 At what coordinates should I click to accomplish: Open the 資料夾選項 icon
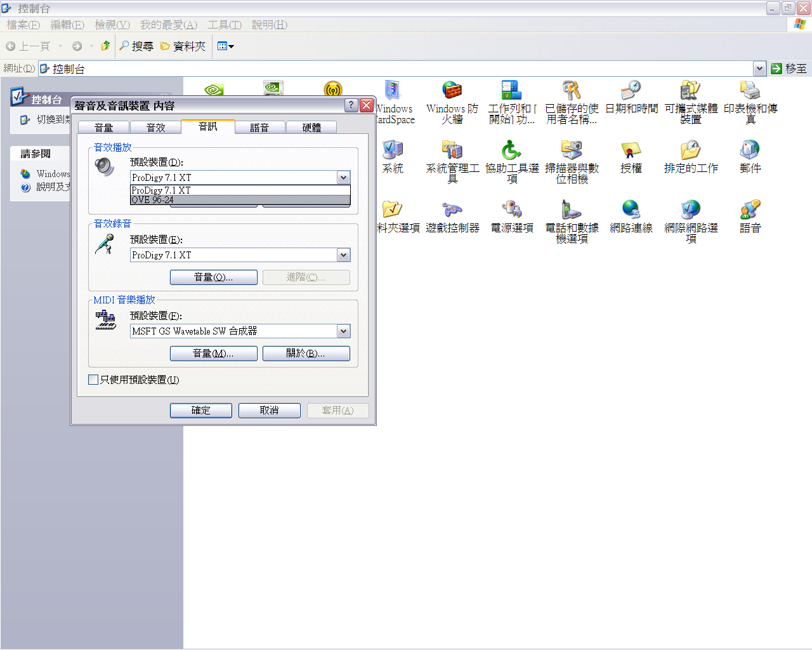[x=397, y=216]
